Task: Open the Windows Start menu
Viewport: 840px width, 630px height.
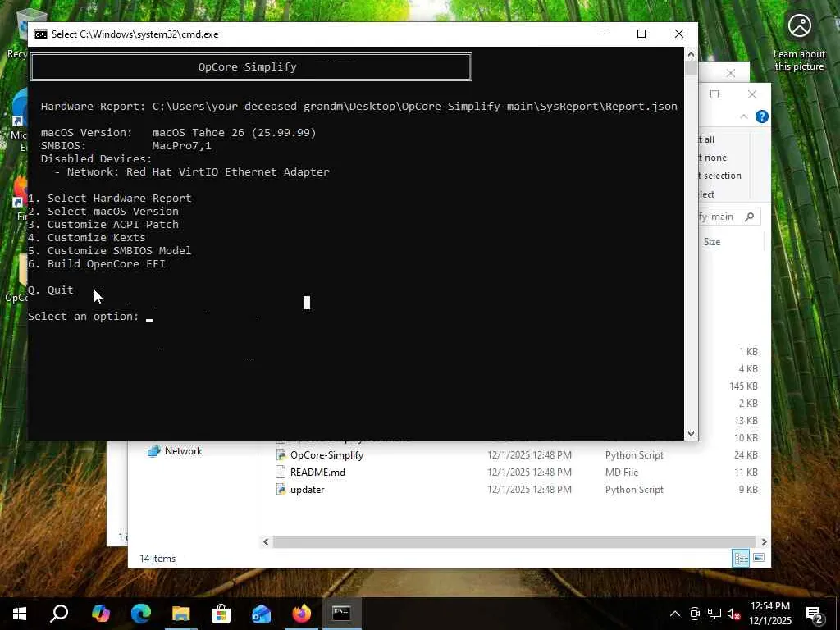Action: (x=20, y=614)
